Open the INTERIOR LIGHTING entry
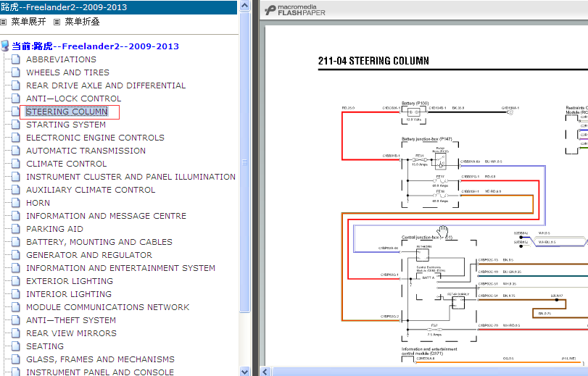The image size is (588, 376). (69, 294)
